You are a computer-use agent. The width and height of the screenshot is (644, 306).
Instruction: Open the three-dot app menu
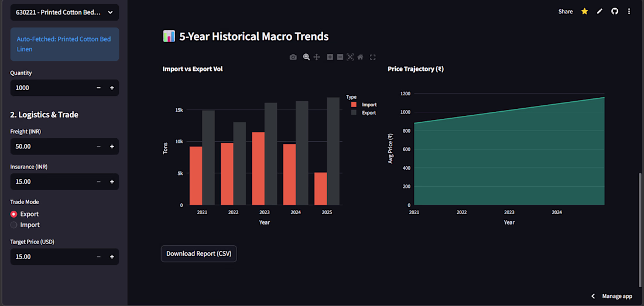tap(629, 12)
